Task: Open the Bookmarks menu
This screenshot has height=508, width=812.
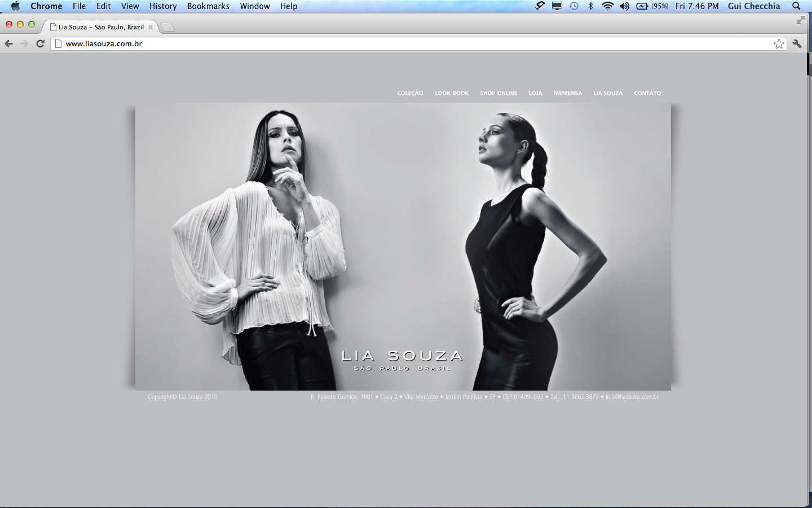Action: click(208, 6)
